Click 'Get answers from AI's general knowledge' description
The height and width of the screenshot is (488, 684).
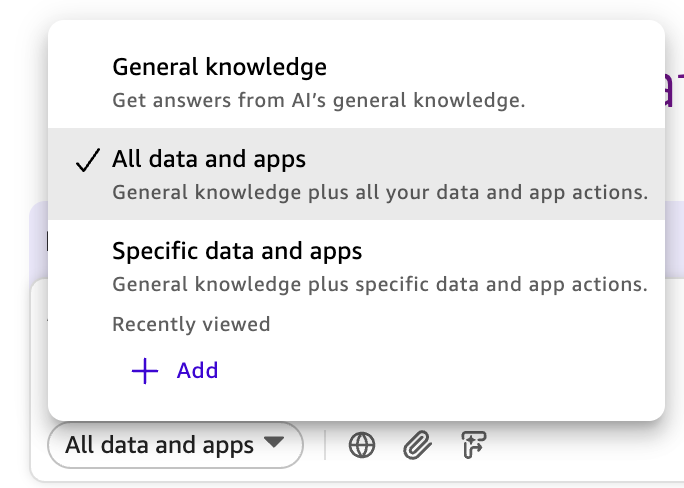pos(318,100)
